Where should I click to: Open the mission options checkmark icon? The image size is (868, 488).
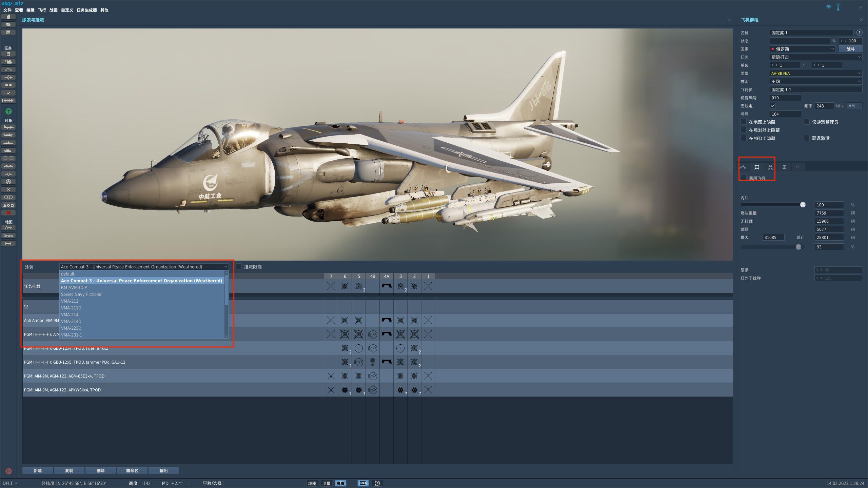coord(8,93)
